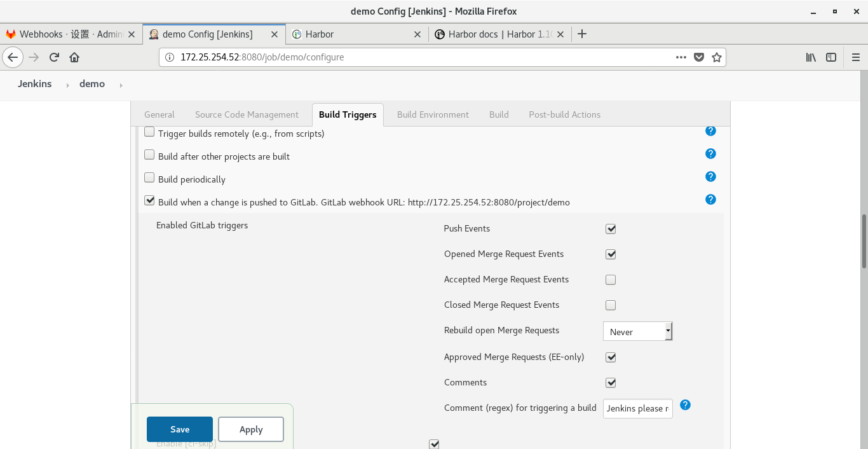Close the Webhooks GitLab tab
The height and width of the screenshot is (449, 868).
click(132, 34)
